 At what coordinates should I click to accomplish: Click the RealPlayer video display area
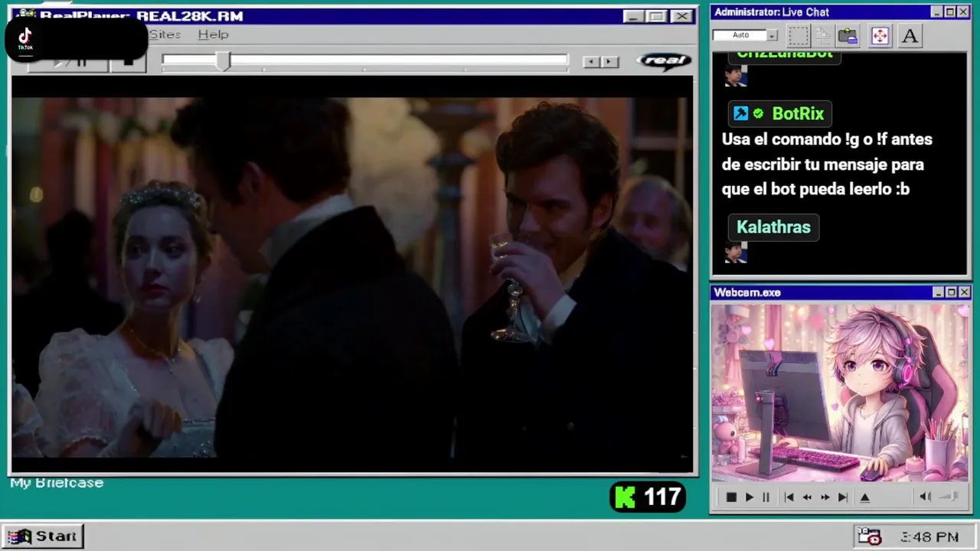pyautogui.click(x=352, y=275)
